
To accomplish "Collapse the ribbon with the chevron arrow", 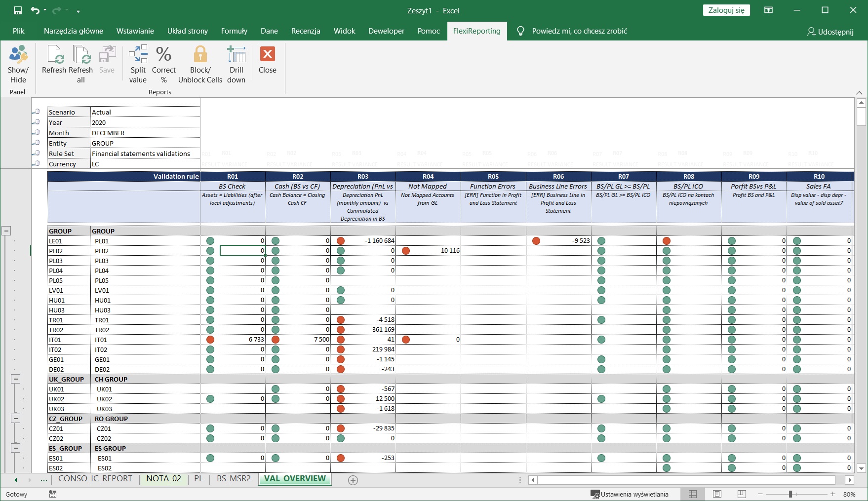I will tap(859, 93).
